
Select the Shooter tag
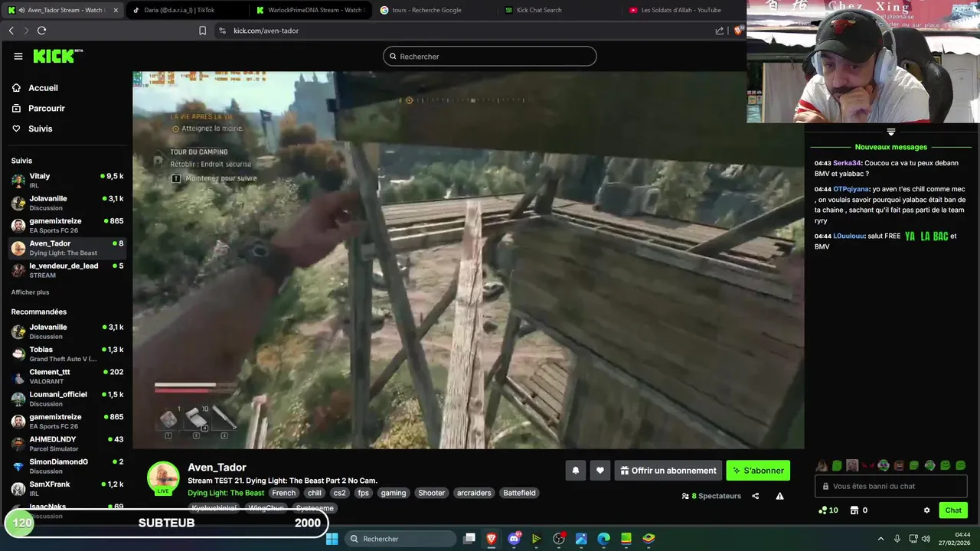tap(431, 493)
